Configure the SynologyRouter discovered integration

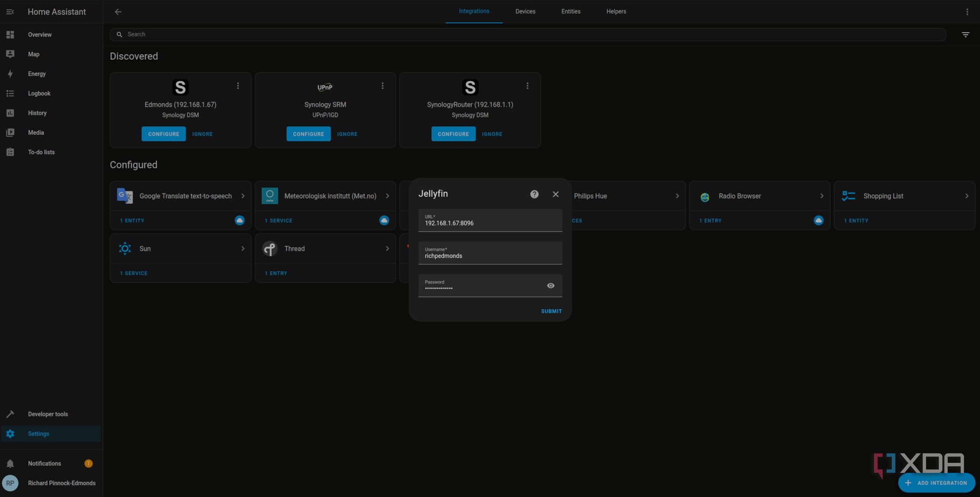pos(453,134)
